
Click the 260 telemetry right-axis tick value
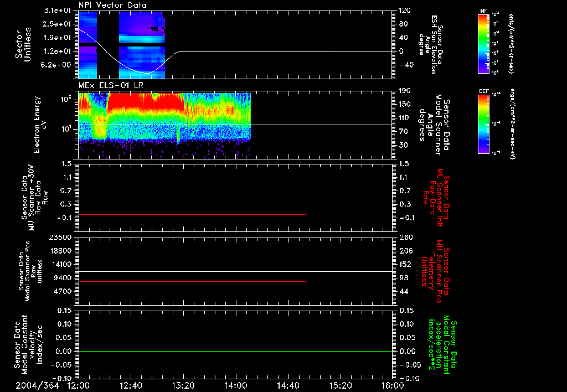click(406, 237)
